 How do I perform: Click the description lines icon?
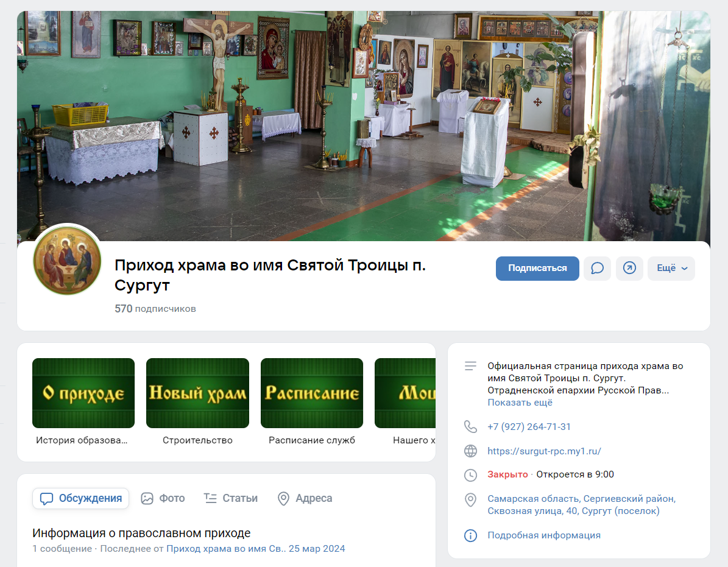pyautogui.click(x=470, y=366)
